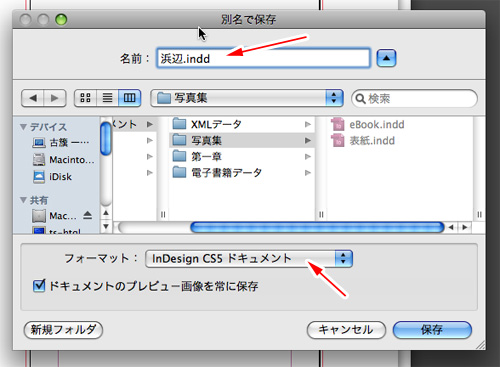Expand arrow next to XMLデータ folder
The height and width of the screenshot is (367, 500).
[x=308, y=124]
